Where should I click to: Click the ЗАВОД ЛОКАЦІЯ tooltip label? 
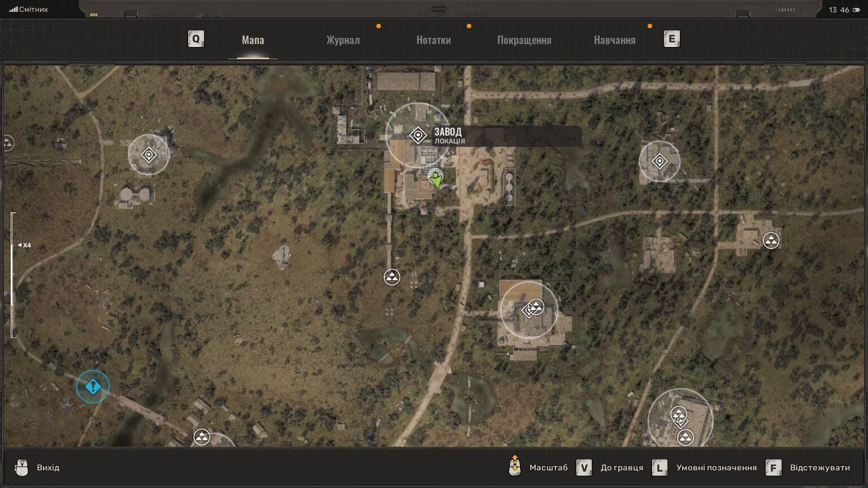coord(507,136)
